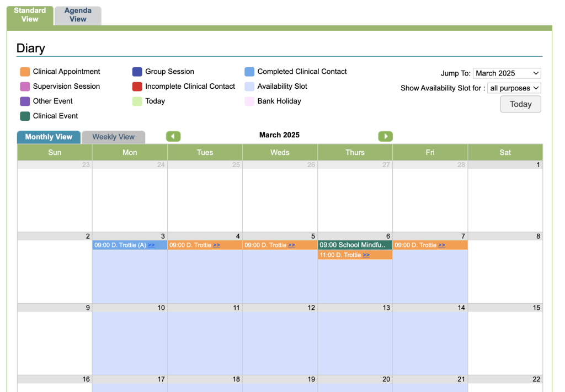Go to previous month using green arrow
The height and width of the screenshot is (392, 565).
tap(173, 136)
